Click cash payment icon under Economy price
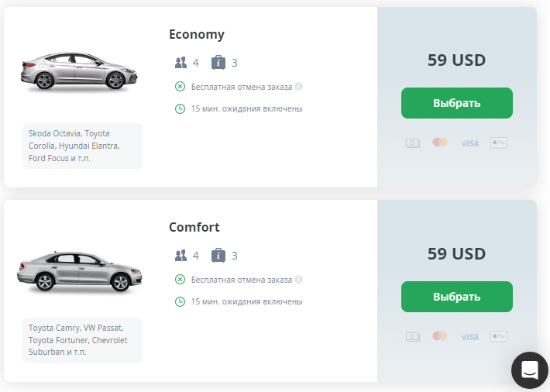Image resolution: width=550 pixels, height=392 pixels. [x=413, y=143]
